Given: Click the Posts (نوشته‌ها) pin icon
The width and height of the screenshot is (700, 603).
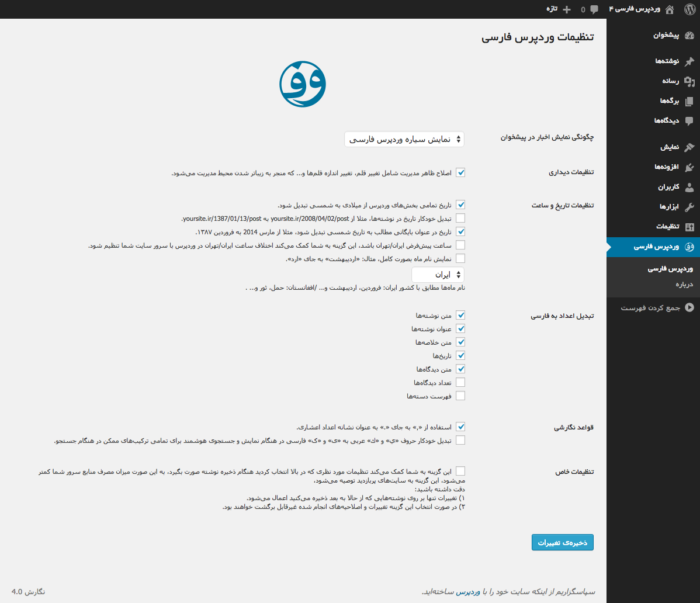Looking at the screenshot, I should tap(689, 61).
